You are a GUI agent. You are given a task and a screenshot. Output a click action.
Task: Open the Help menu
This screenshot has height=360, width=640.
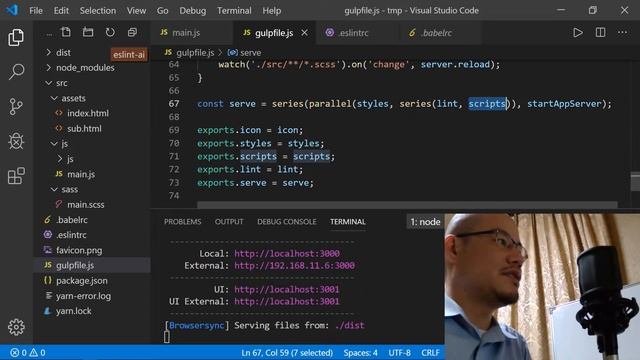click(271, 11)
